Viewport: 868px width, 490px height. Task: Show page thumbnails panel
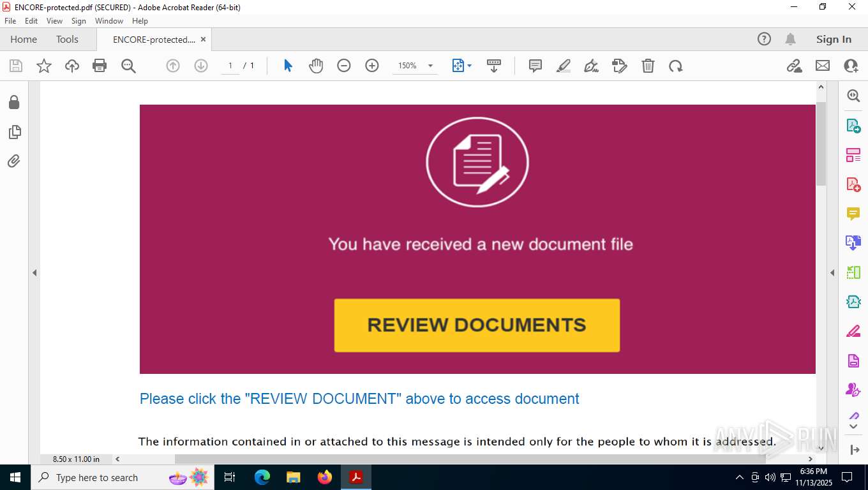tap(14, 132)
